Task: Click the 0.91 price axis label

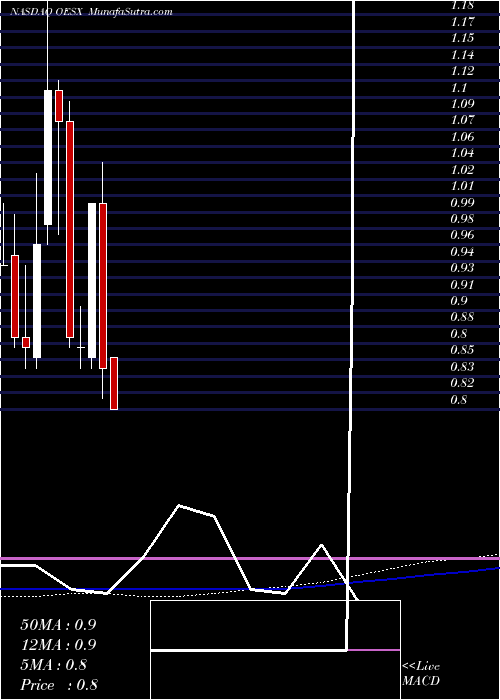Action: pos(462,285)
